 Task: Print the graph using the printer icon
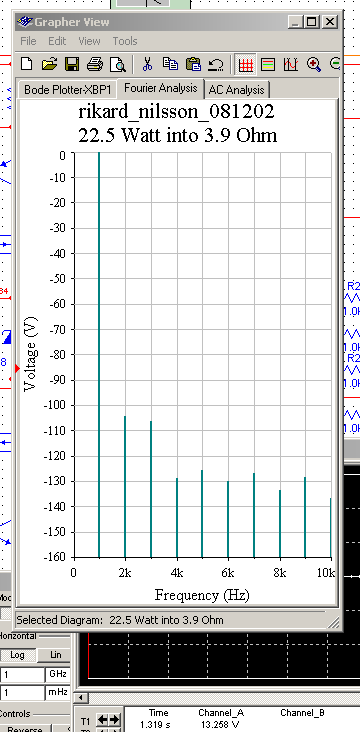coord(95,64)
